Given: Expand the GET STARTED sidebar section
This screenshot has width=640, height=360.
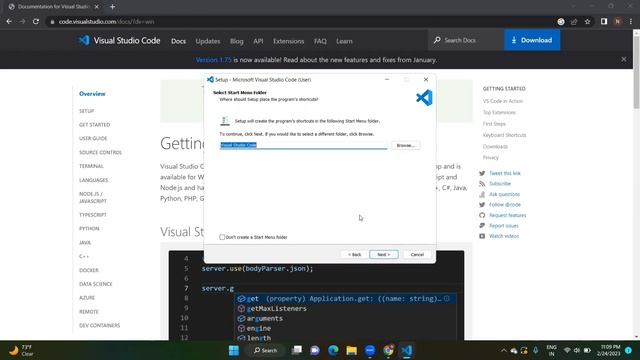Looking at the screenshot, I should [x=95, y=125].
